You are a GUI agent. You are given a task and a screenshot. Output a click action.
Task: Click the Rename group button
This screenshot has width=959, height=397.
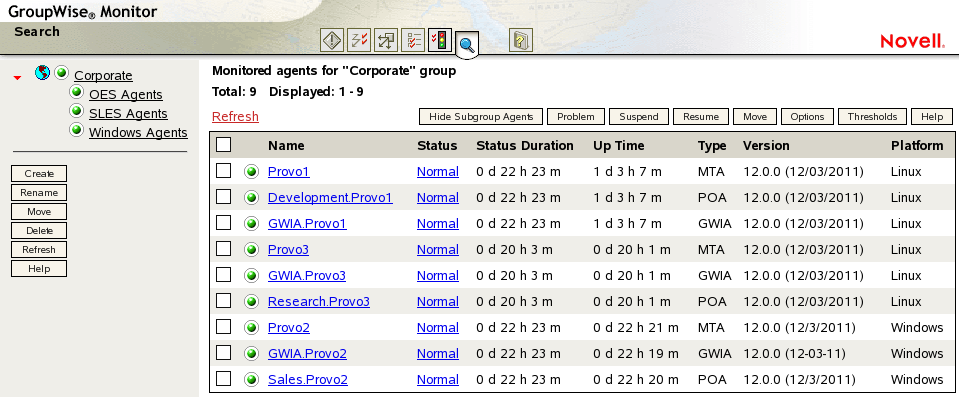(x=39, y=193)
